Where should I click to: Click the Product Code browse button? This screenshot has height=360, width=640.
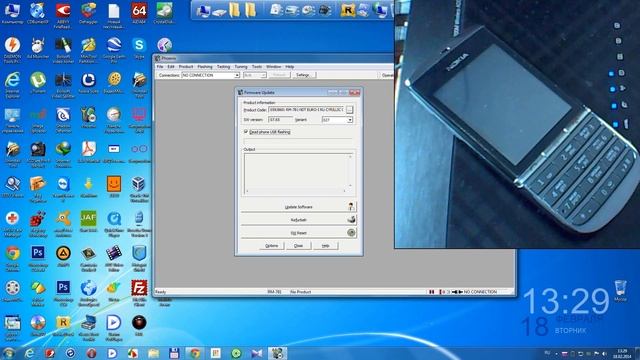pos(349,110)
